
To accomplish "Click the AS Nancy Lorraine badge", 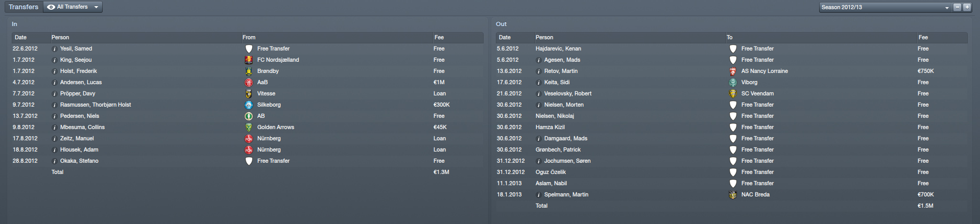I will [x=733, y=71].
